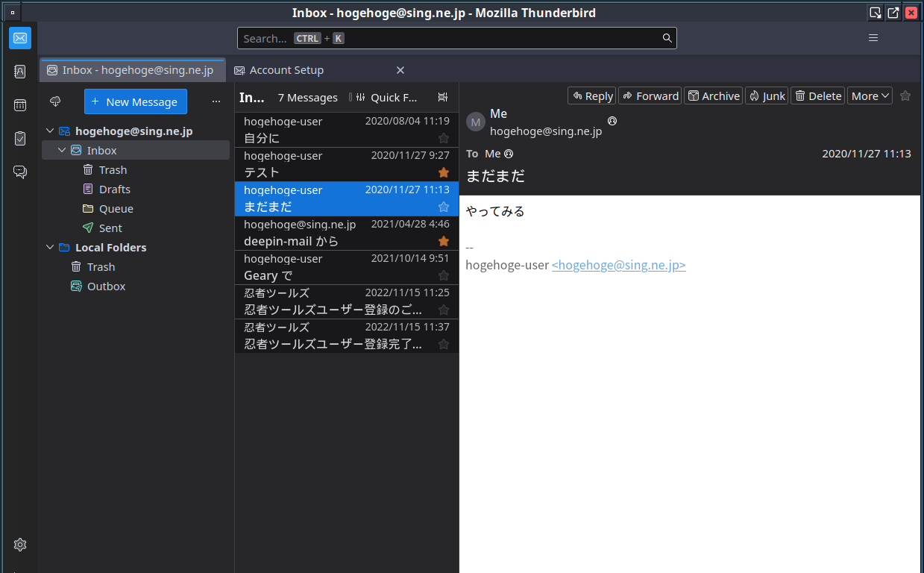Toggle the Quick Filter bar

pyautogui.click(x=387, y=97)
